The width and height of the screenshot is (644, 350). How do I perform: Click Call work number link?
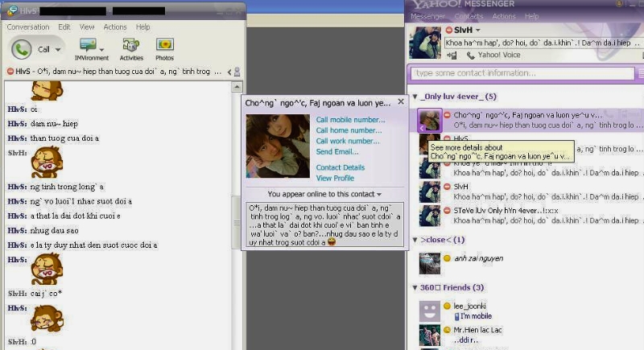pos(348,141)
